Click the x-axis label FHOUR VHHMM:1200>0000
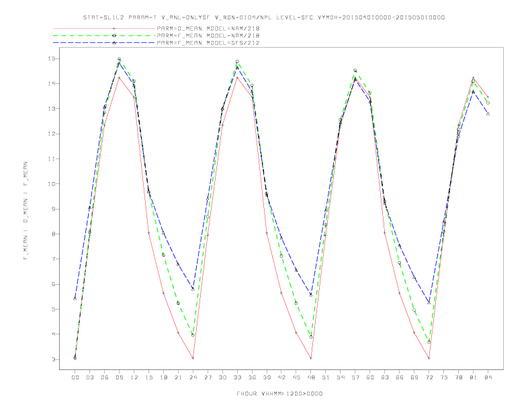The height and width of the screenshot is (411, 532). [x=279, y=394]
